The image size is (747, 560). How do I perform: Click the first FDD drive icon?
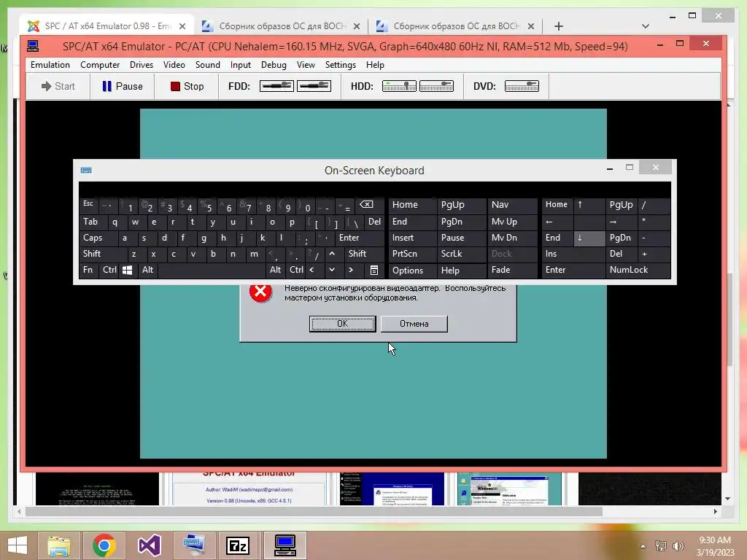point(276,86)
